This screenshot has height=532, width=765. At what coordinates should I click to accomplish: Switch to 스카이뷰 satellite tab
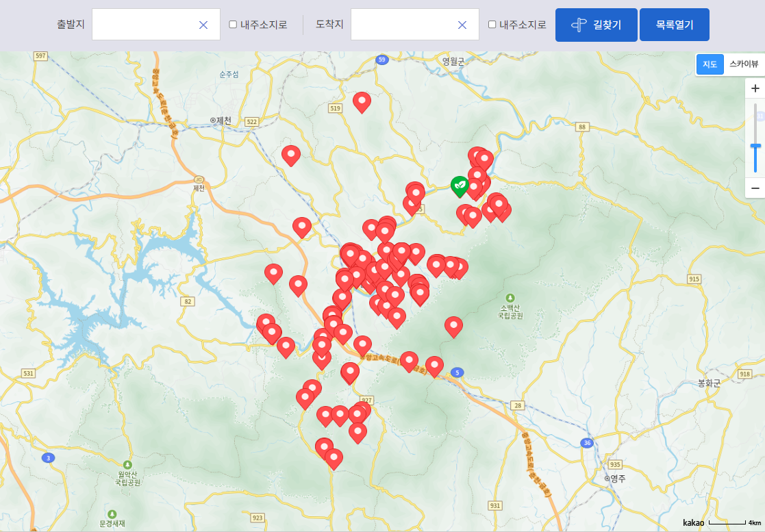[744, 64]
